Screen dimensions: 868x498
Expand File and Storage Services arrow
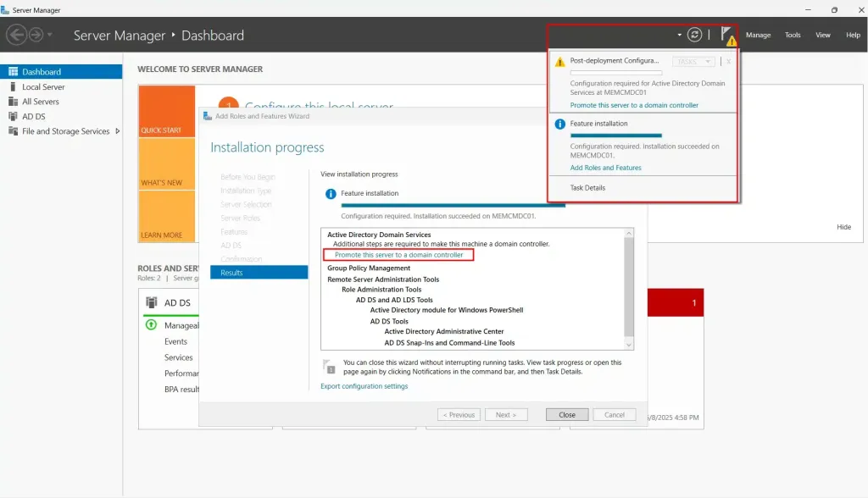pyautogui.click(x=117, y=131)
